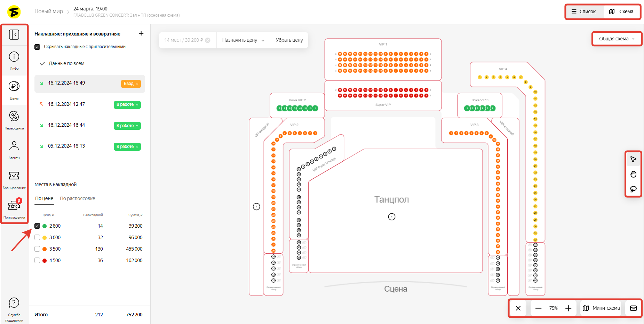The height and width of the screenshot is (324, 644).
Task: Click the VIP 4 section label
Action: click(503, 69)
